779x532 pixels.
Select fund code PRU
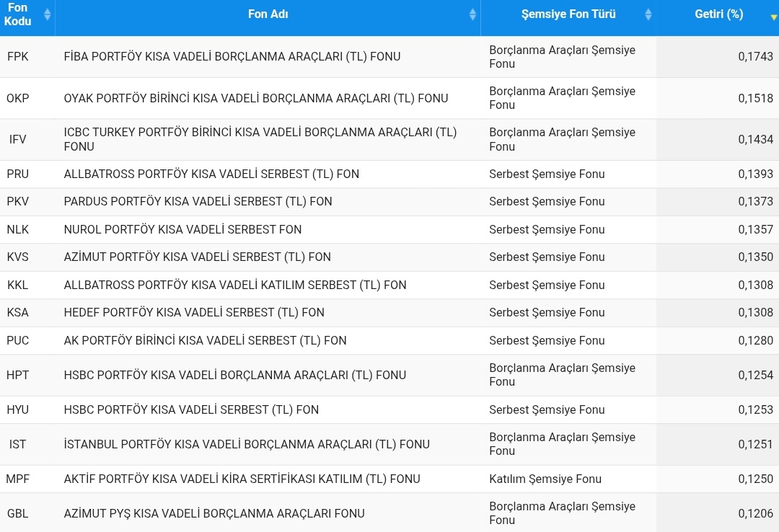pos(18,174)
